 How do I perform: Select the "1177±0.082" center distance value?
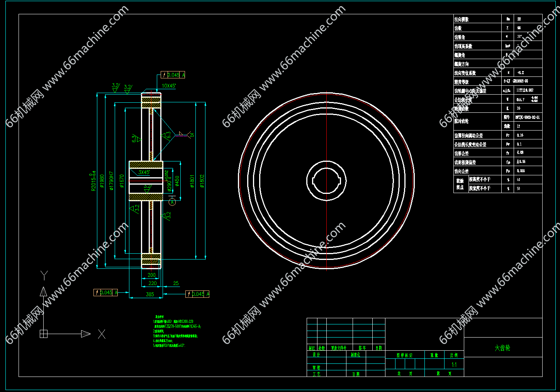[524, 90]
